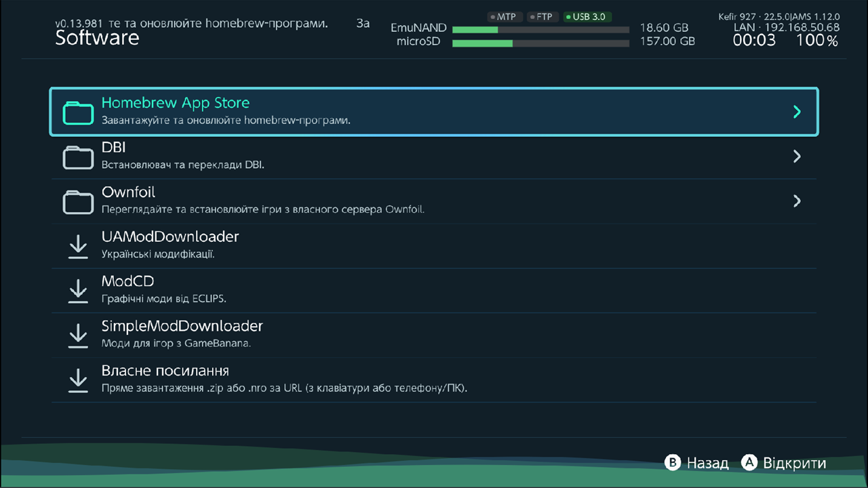
Task: Click the B button icon beside Назад
Action: (x=672, y=463)
